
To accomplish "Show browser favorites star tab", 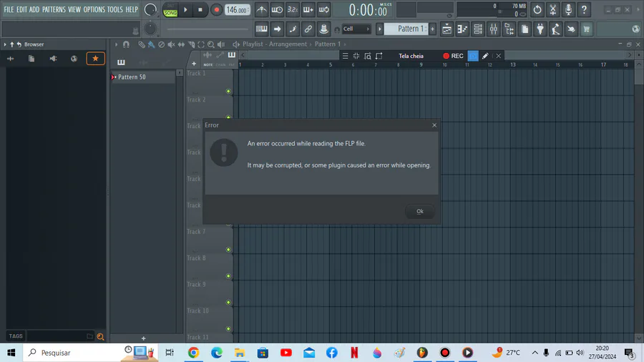I will [95, 59].
